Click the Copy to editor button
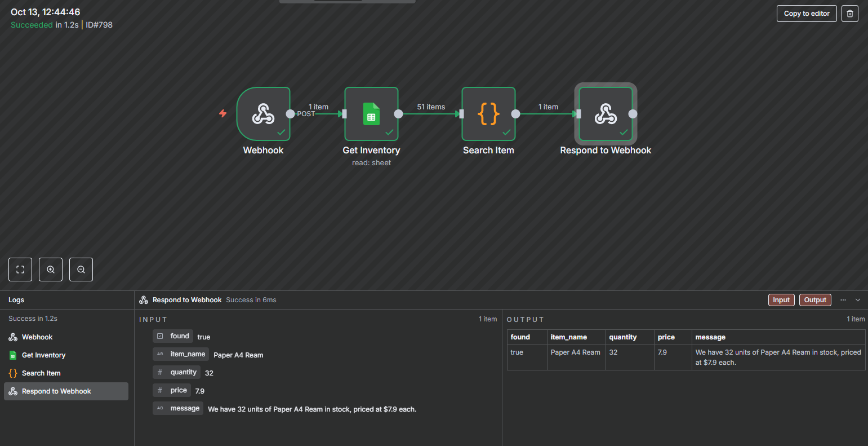The image size is (868, 446). 807,14
